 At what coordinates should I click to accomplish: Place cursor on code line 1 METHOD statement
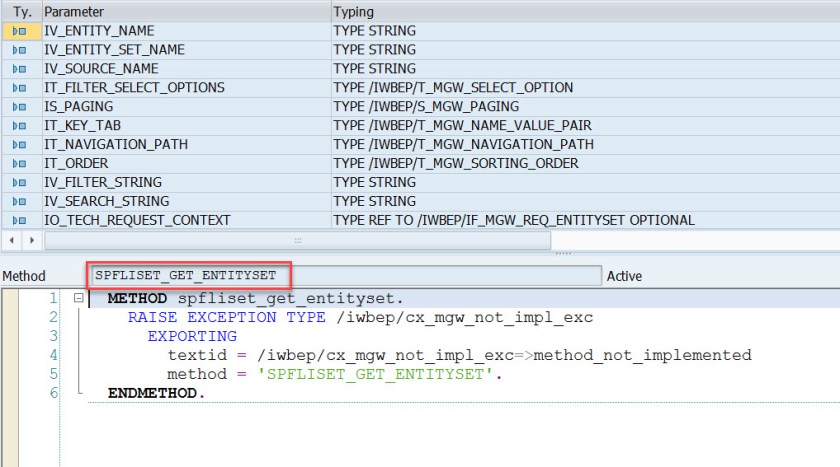(x=255, y=298)
